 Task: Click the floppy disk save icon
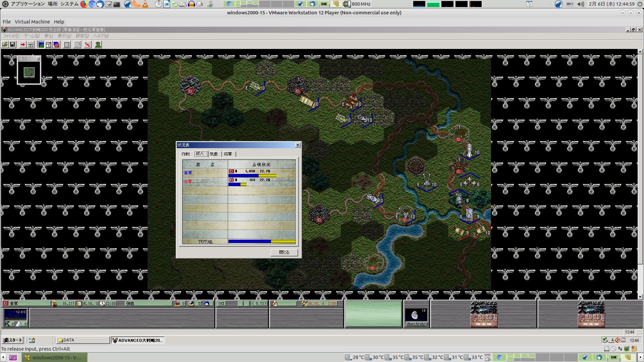tap(12, 45)
